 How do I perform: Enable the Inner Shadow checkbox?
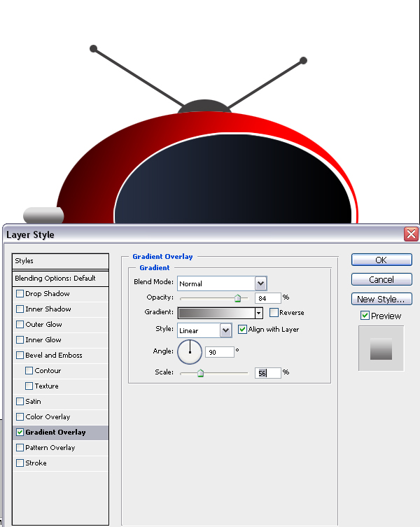coord(20,309)
